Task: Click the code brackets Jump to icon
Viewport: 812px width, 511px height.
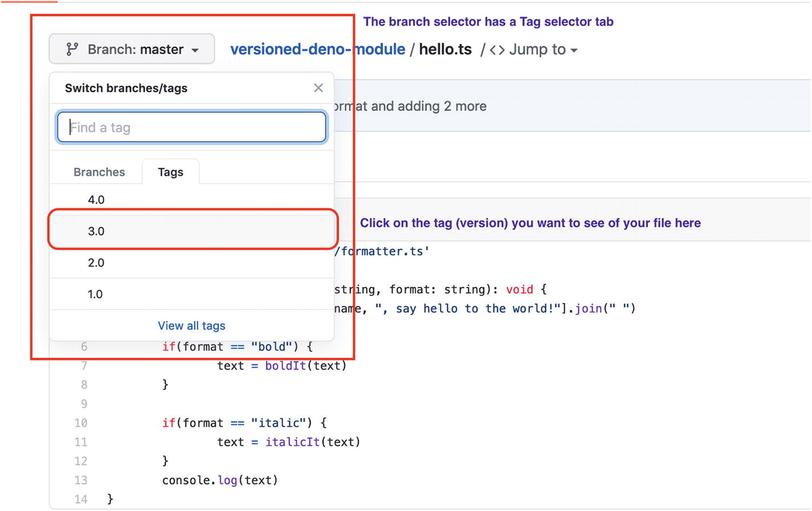Action: pyautogui.click(x=497, y=50)
